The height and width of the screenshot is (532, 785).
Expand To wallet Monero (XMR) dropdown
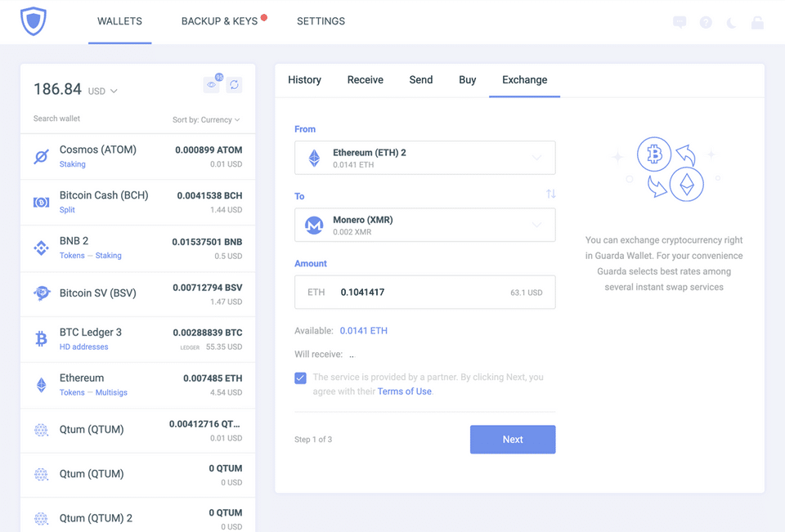point(536,226)
